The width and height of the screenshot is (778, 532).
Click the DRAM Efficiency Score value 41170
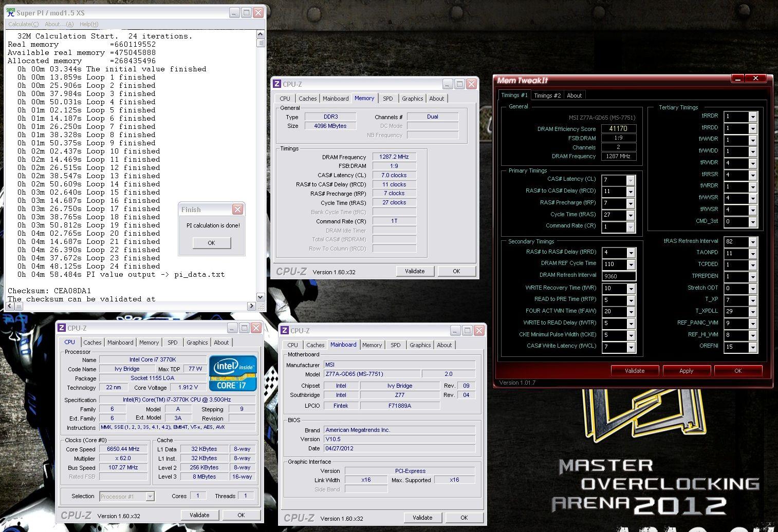618,129
